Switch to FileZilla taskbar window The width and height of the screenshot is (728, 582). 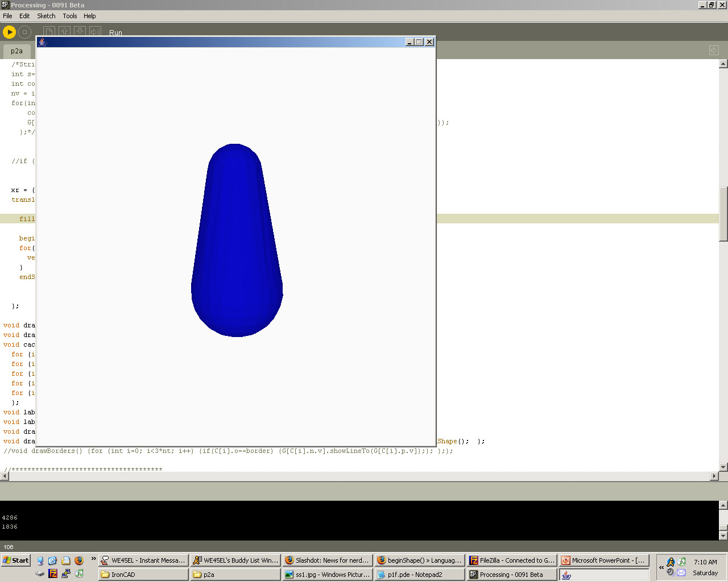point(512,560)
